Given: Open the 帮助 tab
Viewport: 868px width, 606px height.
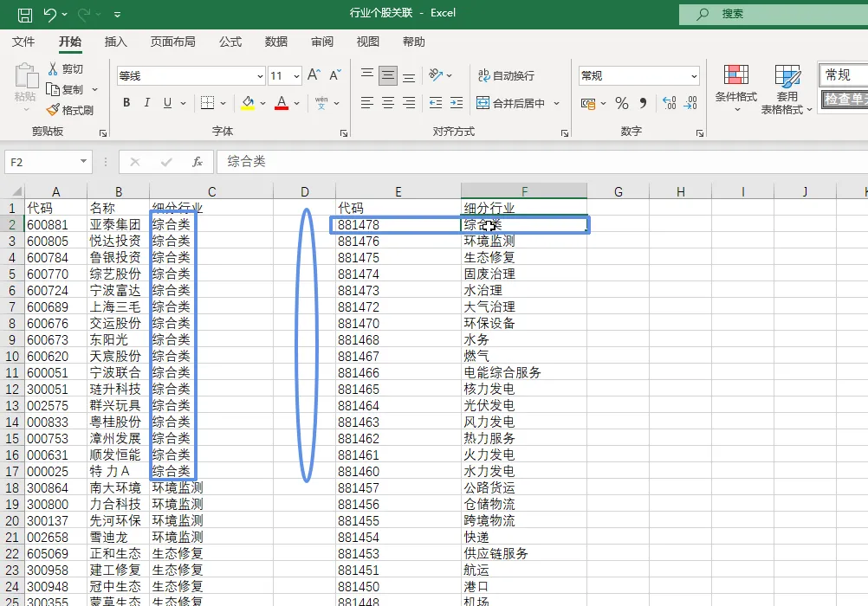Looking at the screenshot, I should pyautogui.click(x=413, y=42).
